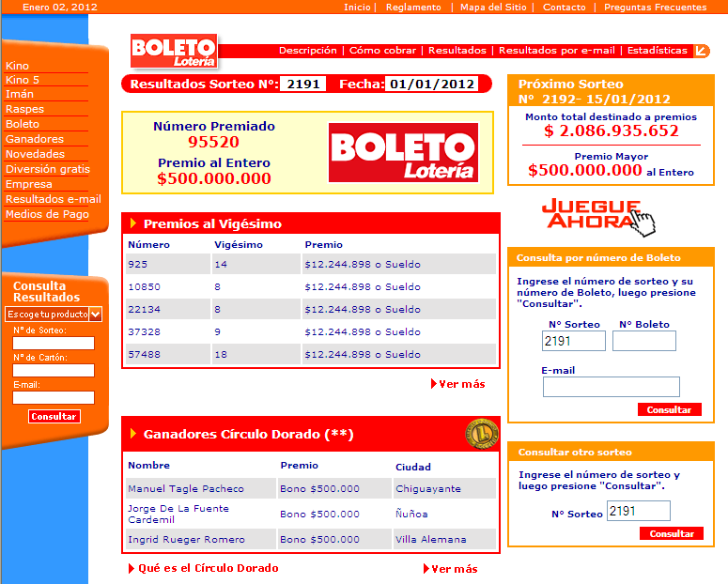The height and width of the screenshot is (584, 728).
Task: Open Kino 5 in the sidebar
Action: pos(23,80)
